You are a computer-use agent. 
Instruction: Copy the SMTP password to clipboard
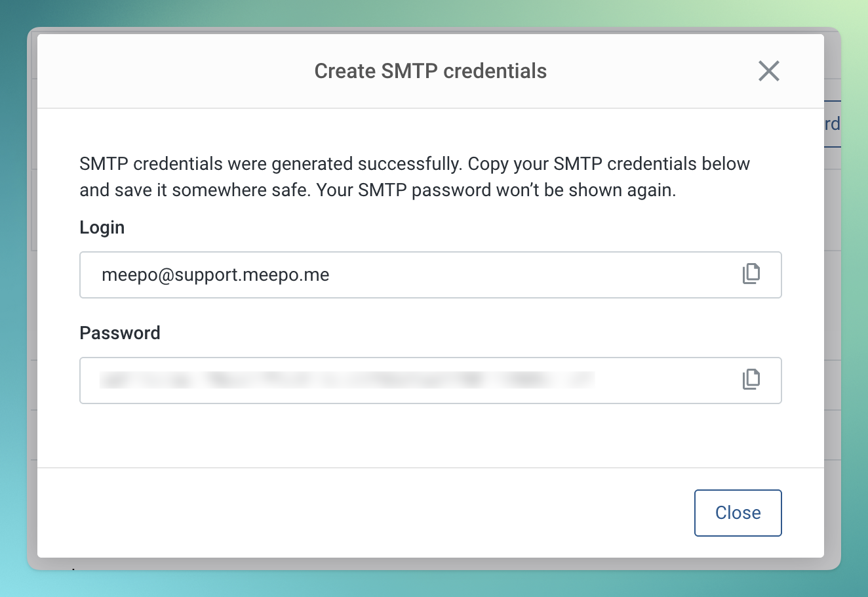[x=751, y=379]
